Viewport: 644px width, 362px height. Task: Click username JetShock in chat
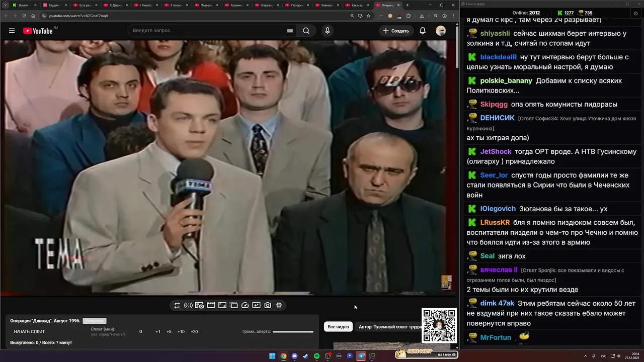click(x=496, y=152)
